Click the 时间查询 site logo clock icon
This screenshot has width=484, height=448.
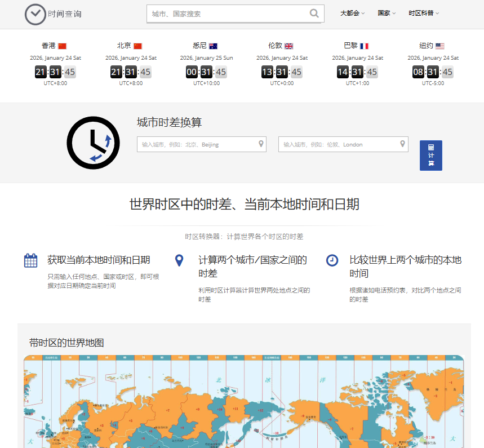point(35,15)
